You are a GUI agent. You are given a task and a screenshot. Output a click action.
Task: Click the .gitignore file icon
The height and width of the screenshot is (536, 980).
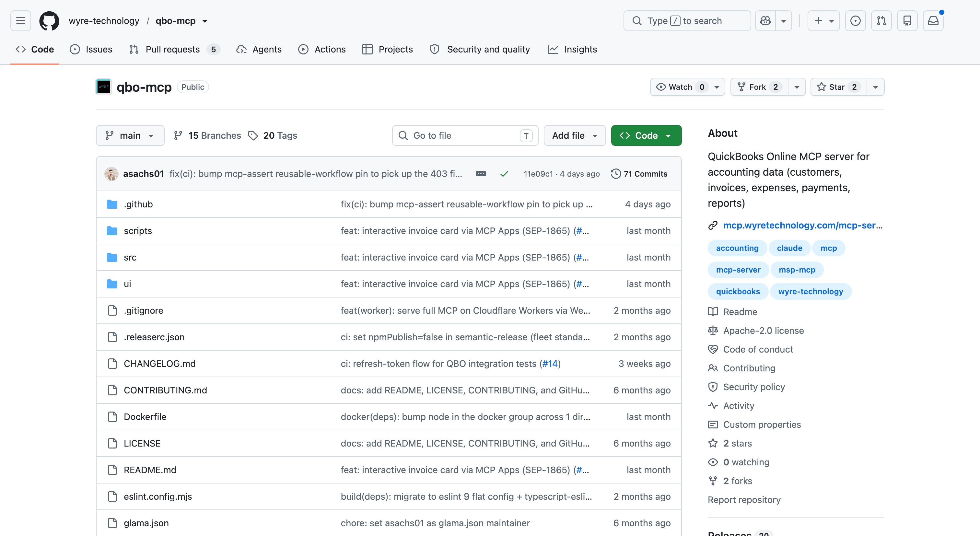coord(112,310)
